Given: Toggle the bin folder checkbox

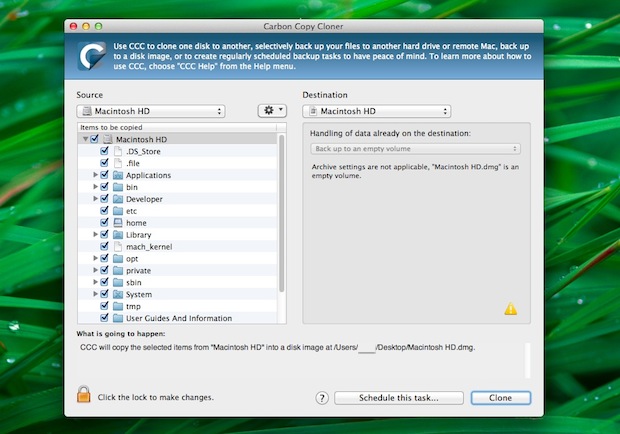Looking at the screenshot, I should tap(104, 187).
